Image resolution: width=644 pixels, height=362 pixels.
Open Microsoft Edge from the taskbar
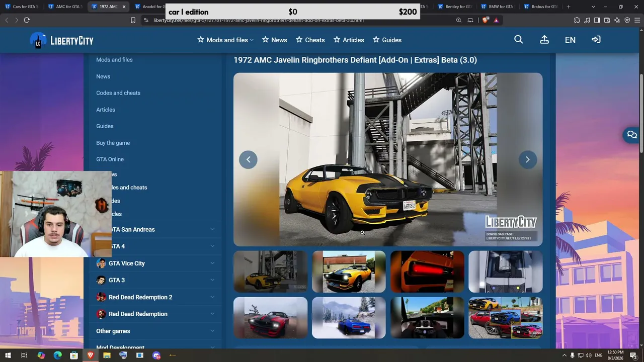tap(57, 355)
